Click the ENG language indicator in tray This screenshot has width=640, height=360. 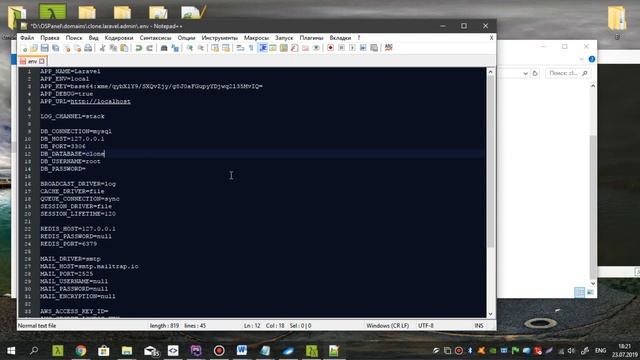pyautogui.click(x=600, y=351)
